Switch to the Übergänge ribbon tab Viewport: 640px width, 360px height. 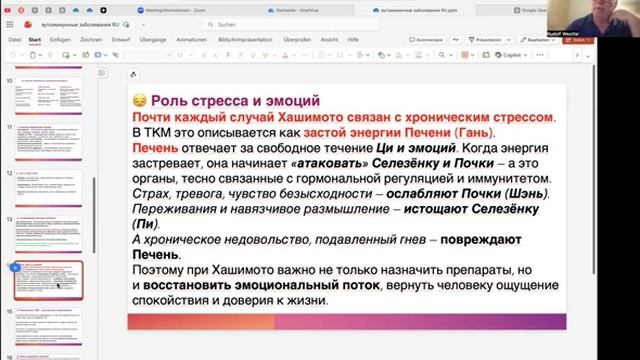coord(153,40)
